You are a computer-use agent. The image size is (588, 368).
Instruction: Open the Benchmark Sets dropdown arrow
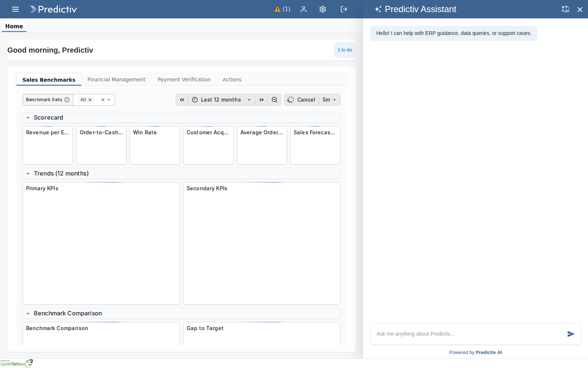pyautogui.click(x=109, y=100)
